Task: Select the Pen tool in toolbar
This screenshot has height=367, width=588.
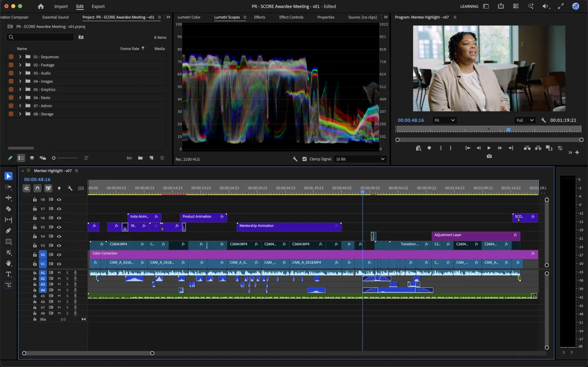Action: point(8,231)
